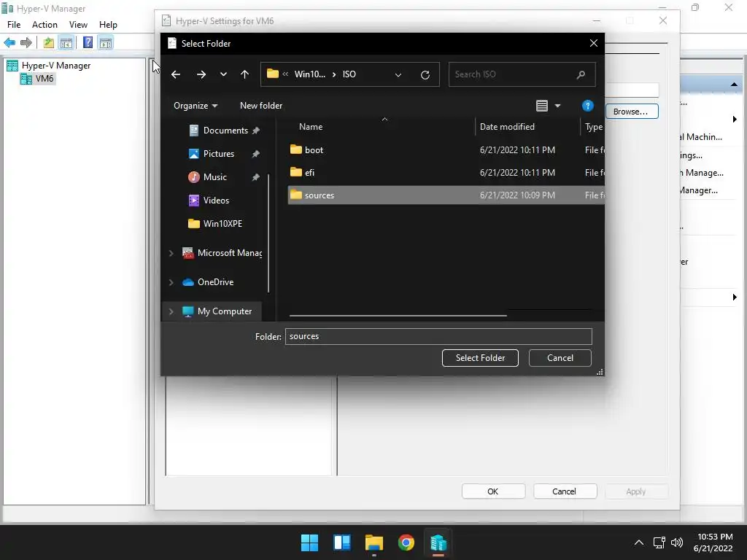The width and height of the screenshot is (747, 560).
Task: Refresh the ISO folder listing
Action: pos(425,75)
